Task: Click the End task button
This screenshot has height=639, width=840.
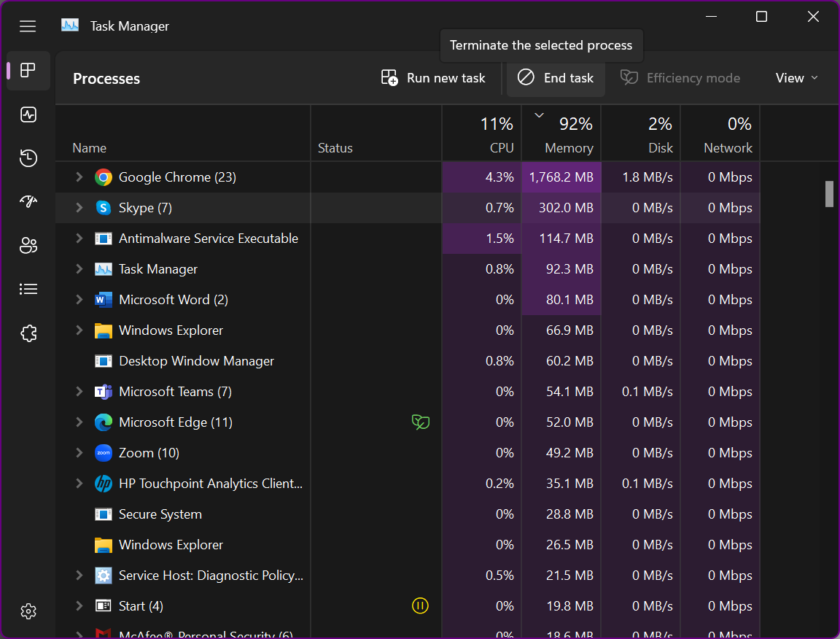Action: [x=556, y=77]
